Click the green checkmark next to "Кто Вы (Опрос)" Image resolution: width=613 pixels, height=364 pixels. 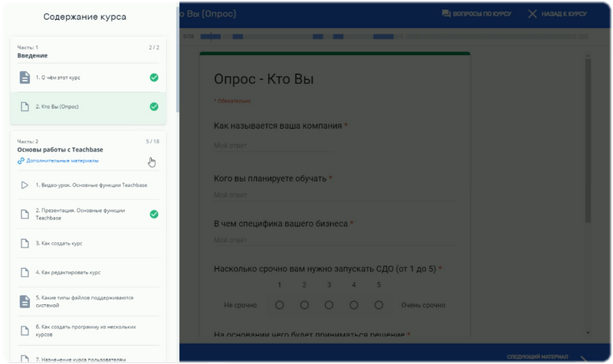pos(154,107)
